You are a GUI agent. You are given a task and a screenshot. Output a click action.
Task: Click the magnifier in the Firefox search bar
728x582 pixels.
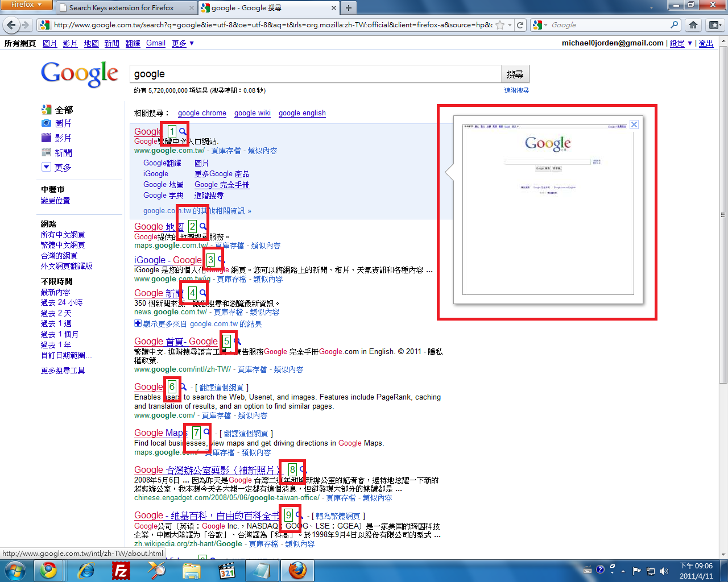point(675,24)
